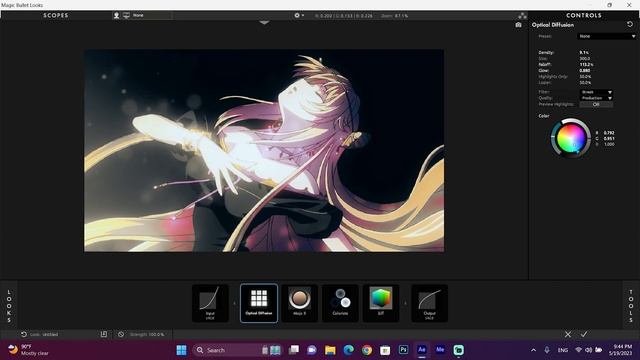
Task: Click the Density value 9.1%
Action: 584,53
